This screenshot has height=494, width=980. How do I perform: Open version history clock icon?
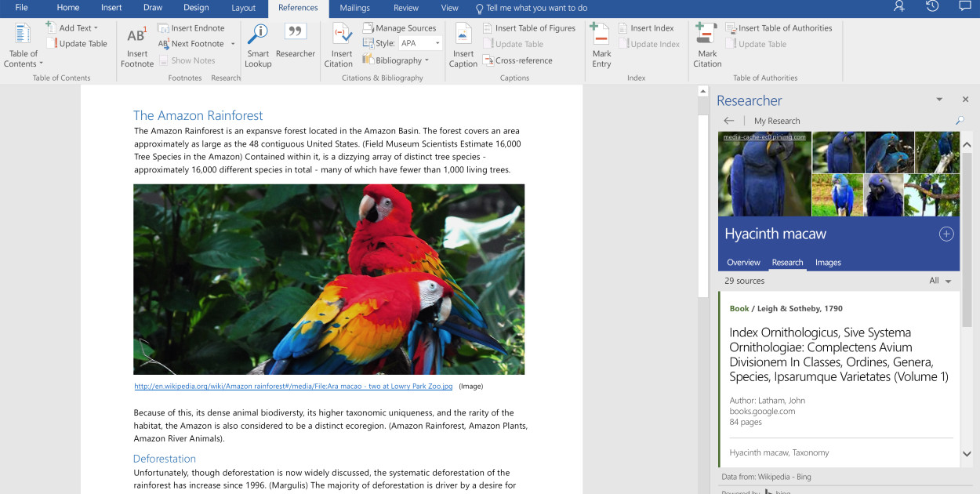pyautogui.click(x=932, y=7)
